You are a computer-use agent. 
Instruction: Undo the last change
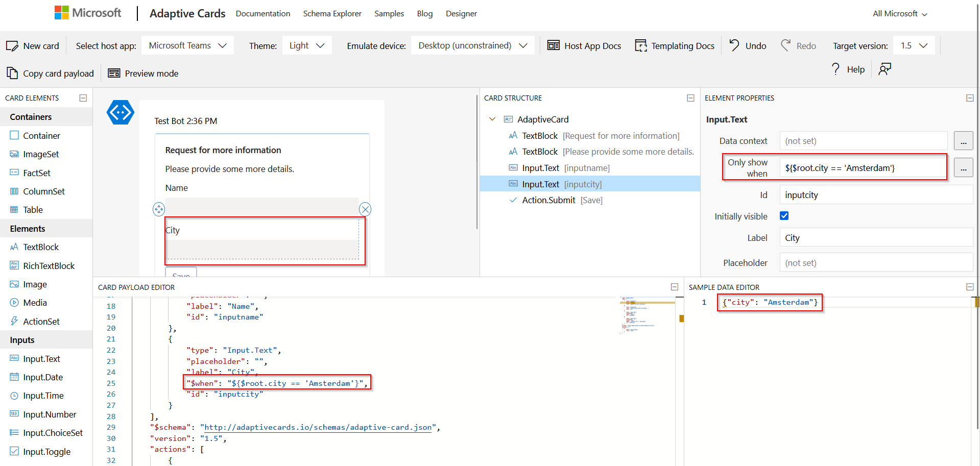[748, 46]
